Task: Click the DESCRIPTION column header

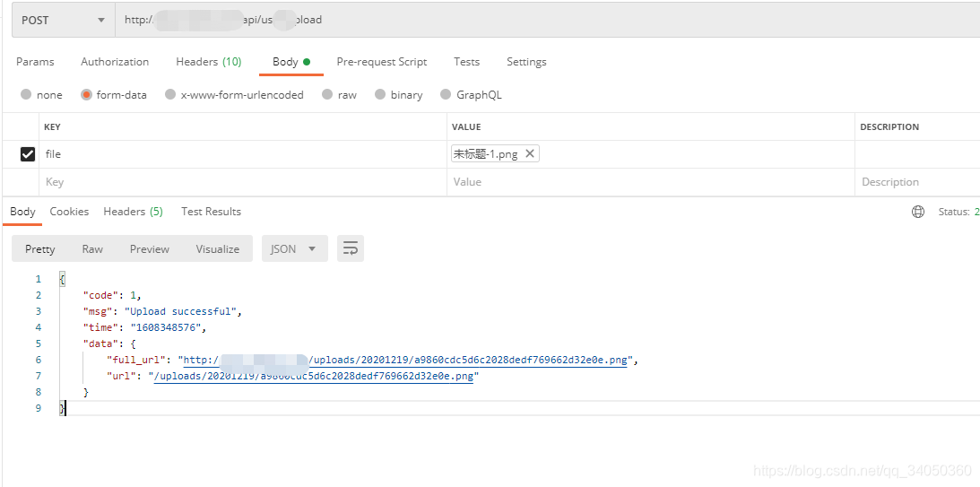Action: [889, 127]
